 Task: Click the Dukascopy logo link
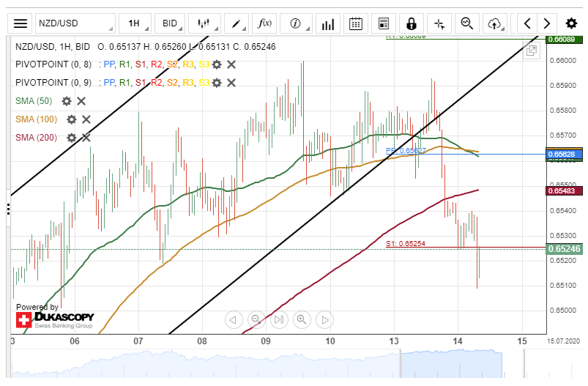coord(55,320)
